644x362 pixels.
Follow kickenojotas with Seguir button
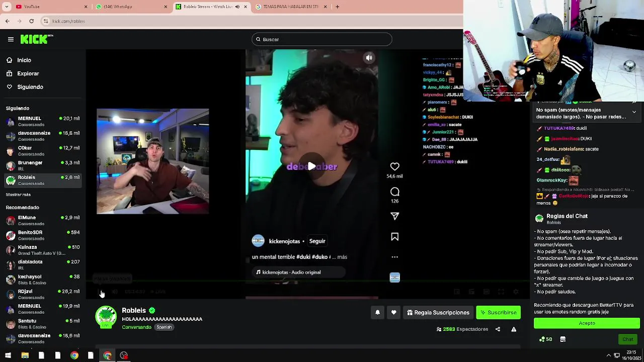[317, 241]
